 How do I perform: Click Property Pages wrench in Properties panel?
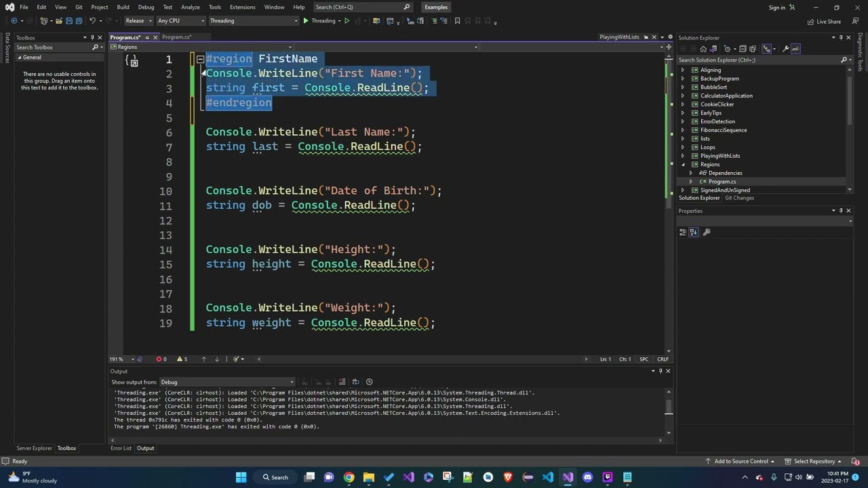[707, 232]
